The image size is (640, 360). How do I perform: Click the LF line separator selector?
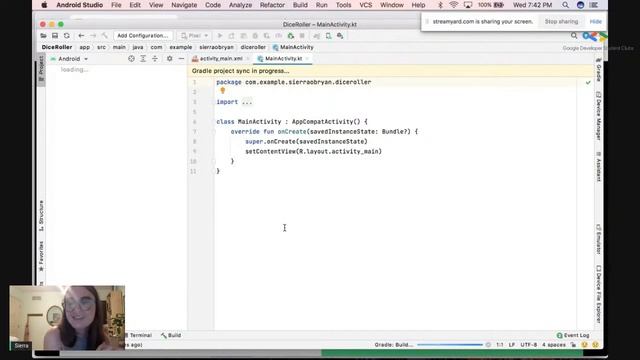pyautogui.click(x=511, y=345)
